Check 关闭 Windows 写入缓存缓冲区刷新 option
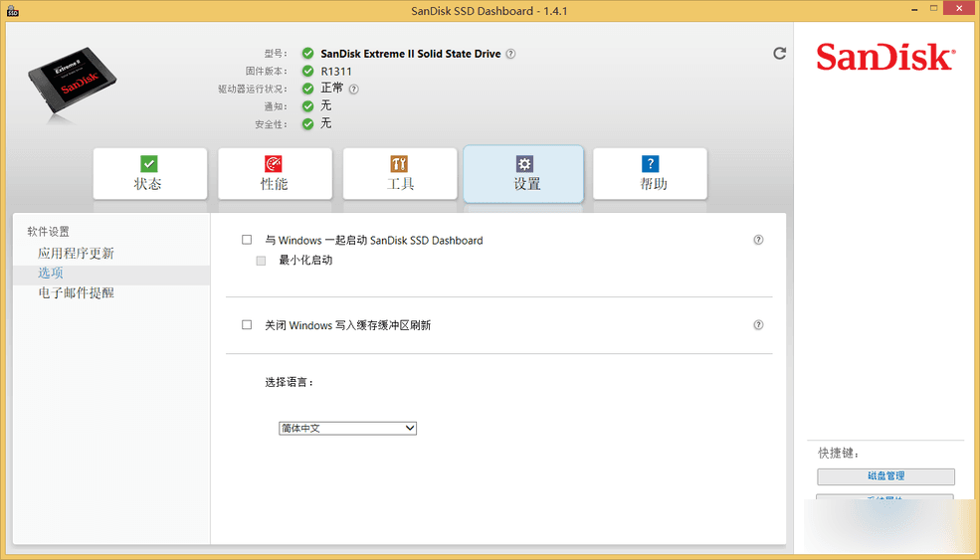980x560 pixels. 247,324
